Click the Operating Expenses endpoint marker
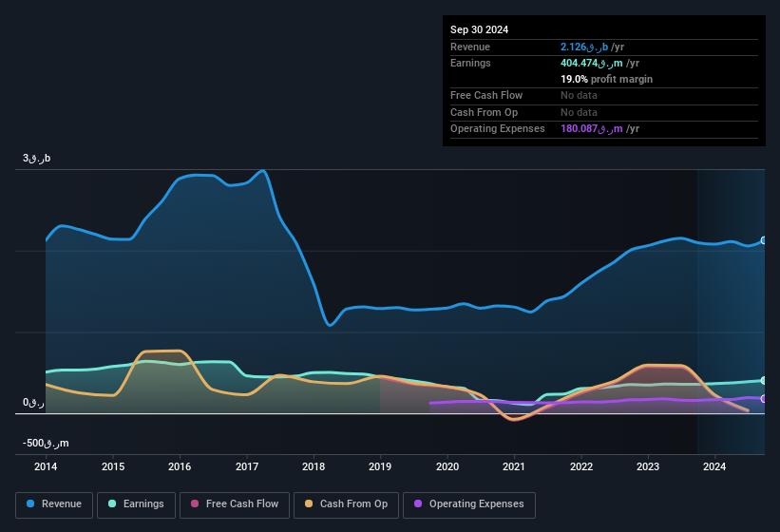The width and height of the screenshot is (780, 532). [764, 399]
